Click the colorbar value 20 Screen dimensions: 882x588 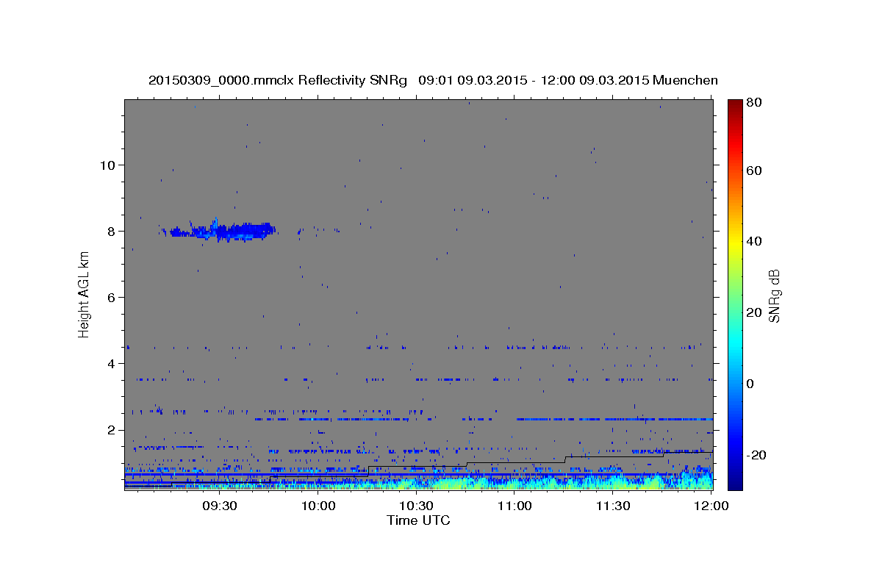pyautogui.click(x=755, y=312)
